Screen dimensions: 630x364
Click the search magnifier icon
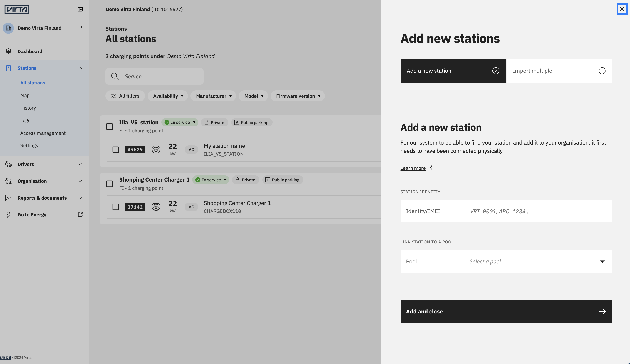(x=115, y=76)
